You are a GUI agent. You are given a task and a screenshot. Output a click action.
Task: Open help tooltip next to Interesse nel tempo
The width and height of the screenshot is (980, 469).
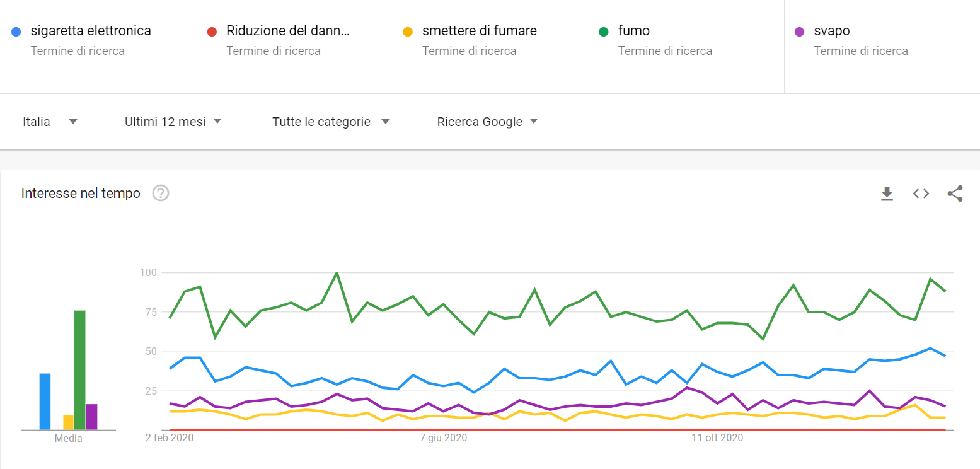pos(161,193)
